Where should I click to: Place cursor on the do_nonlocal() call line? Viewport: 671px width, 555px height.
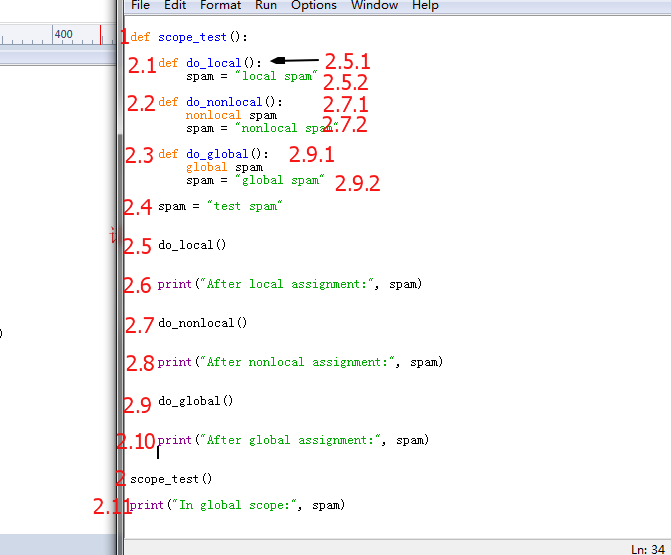click(x=202, y=323)
